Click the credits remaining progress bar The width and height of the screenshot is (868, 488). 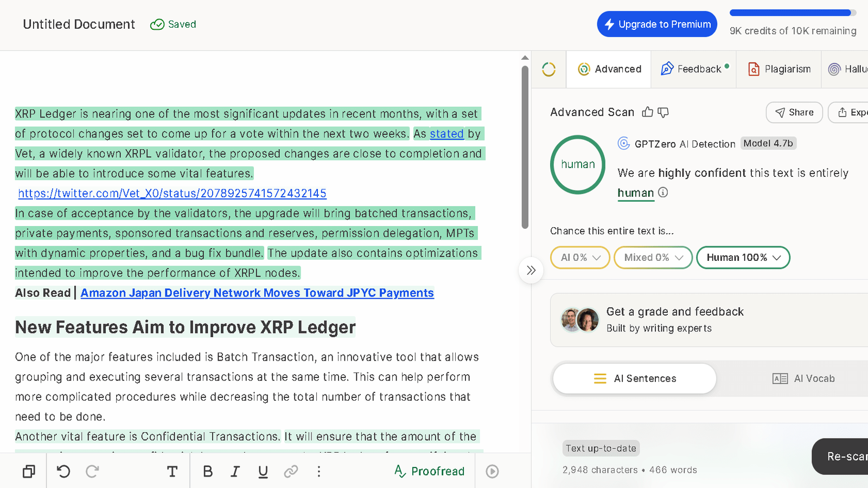[x=793, y=13]
